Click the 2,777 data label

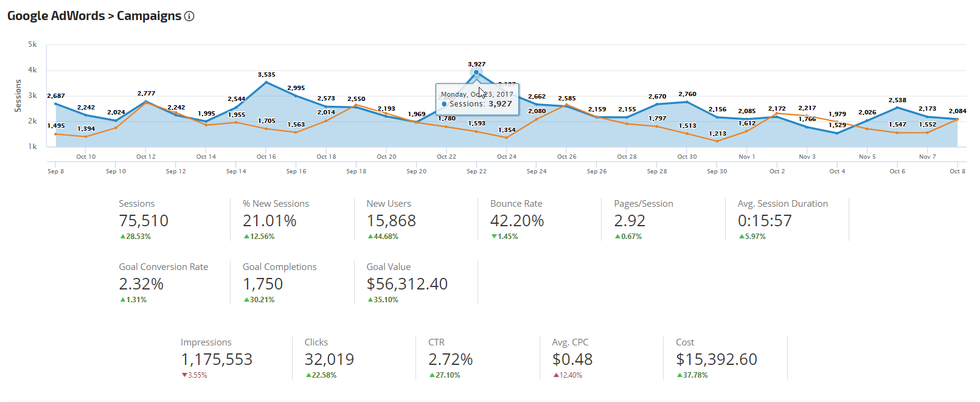(x=146, y=94)
